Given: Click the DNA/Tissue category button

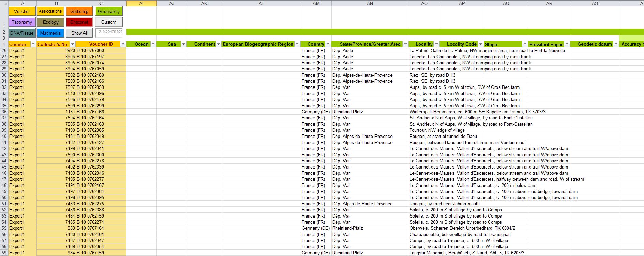Looking at the screenshot, I should [22, 33].
